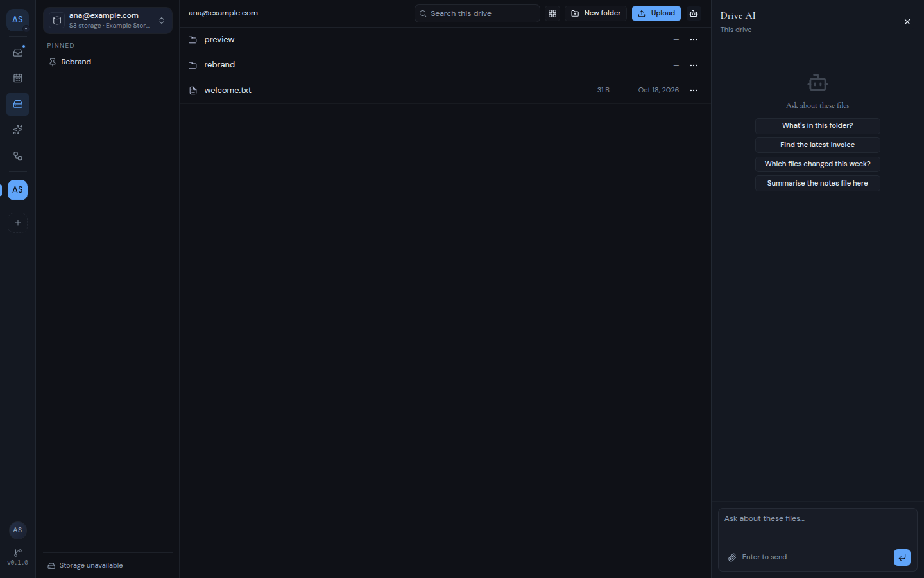The height and width of the screenshot is (578, 924).
Task: Open the rebrand folder row
Action: click(445, 66)
